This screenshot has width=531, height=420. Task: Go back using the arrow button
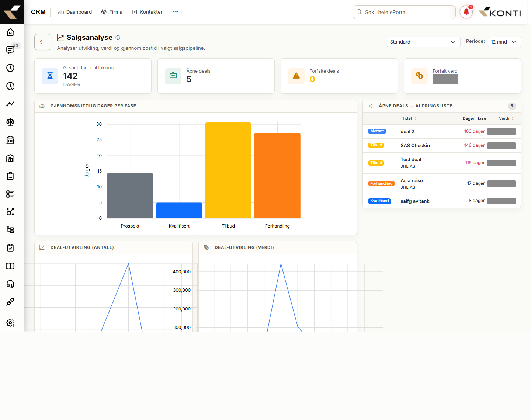(x=43, y=42)
